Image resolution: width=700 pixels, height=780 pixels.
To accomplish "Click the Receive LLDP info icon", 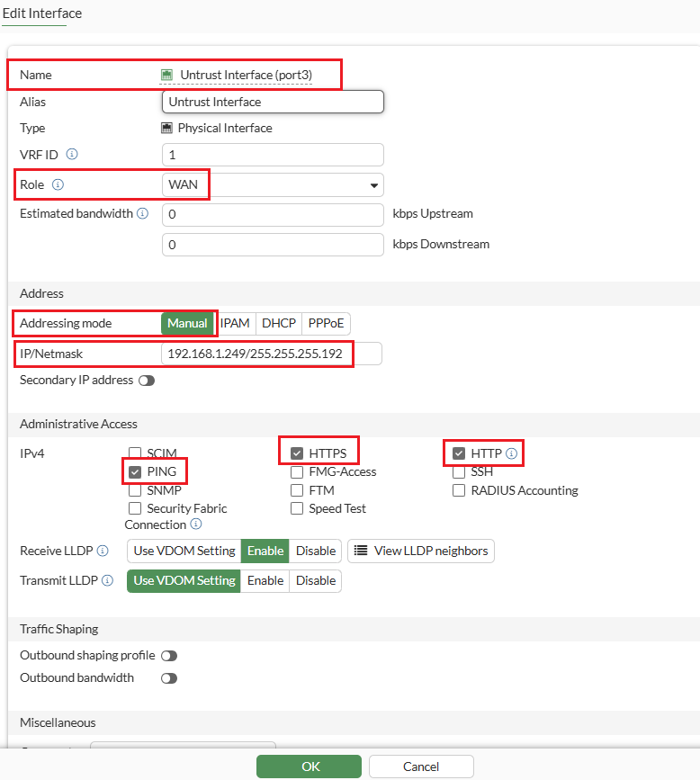I will tap(103, 551).
